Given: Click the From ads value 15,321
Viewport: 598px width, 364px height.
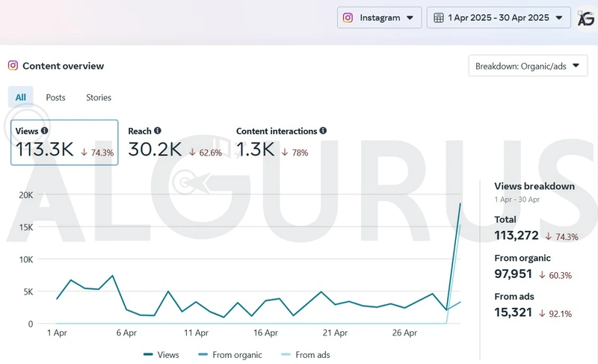Looking at the screenshot, I should [513, 312].
